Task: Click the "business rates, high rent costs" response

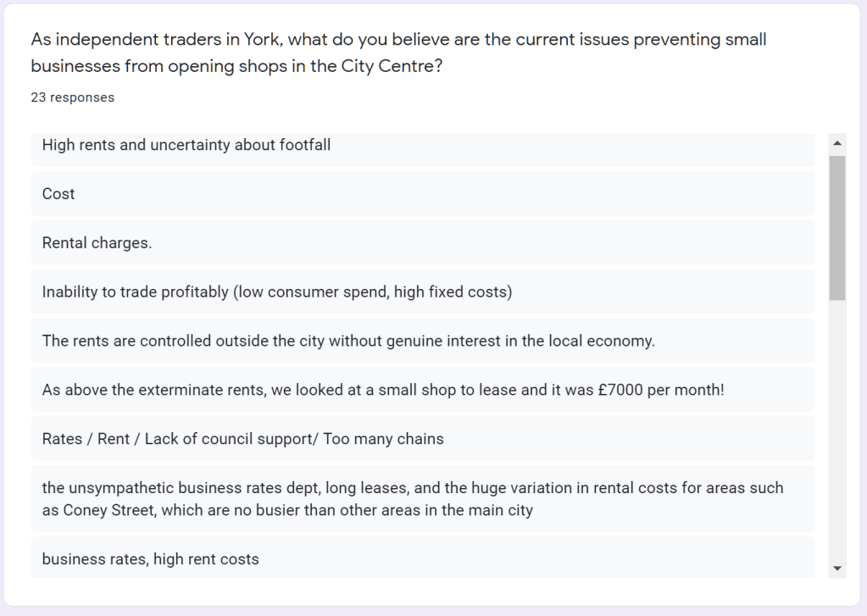Action: click(x=151, y=559)
